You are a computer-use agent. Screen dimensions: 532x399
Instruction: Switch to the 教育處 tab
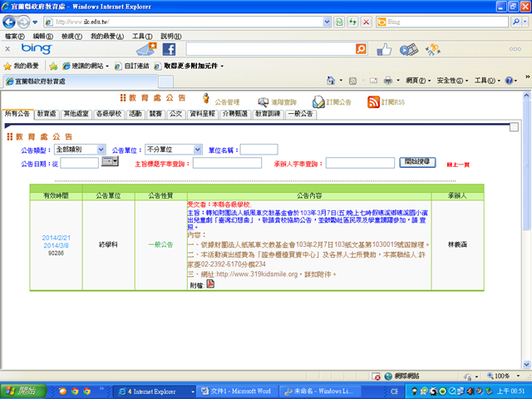[x=47, y=114]
